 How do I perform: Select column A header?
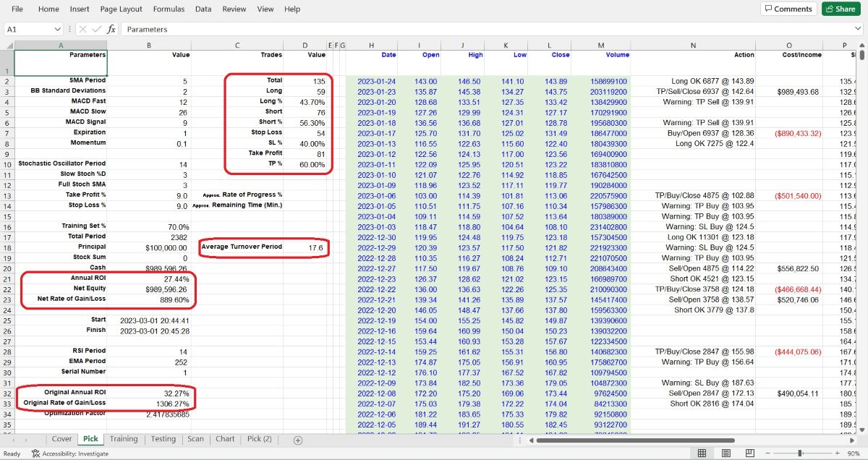point(61,46)
